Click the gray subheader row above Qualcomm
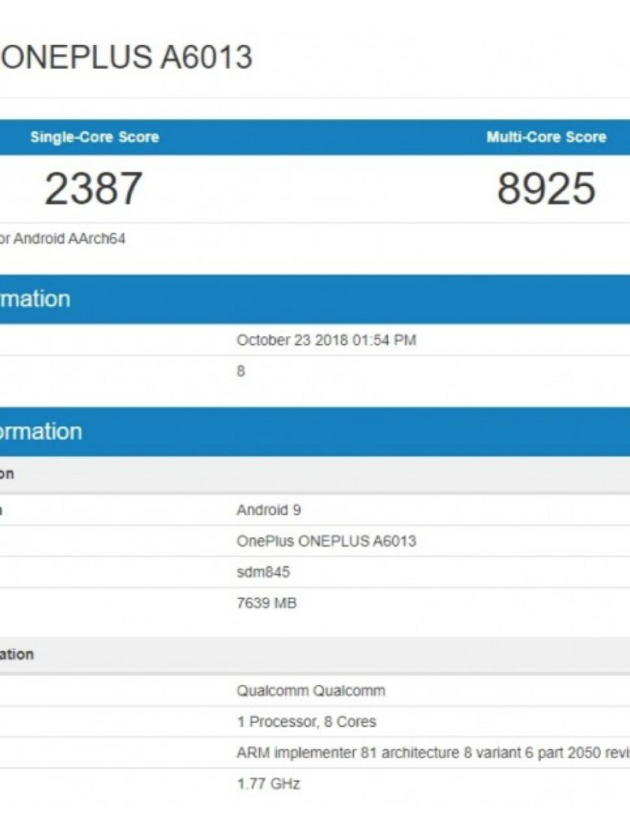Image resolution: width=630 pixels, height=840 pixels. click(315, 654)
